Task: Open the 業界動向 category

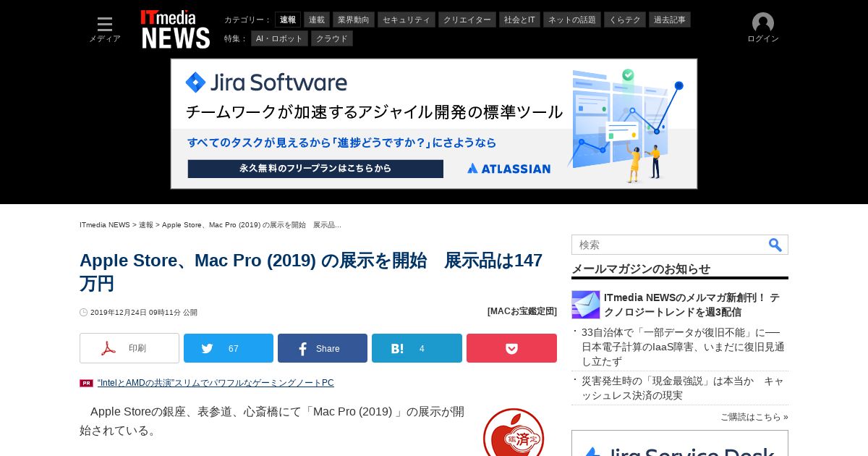Action: pos(354,20)
